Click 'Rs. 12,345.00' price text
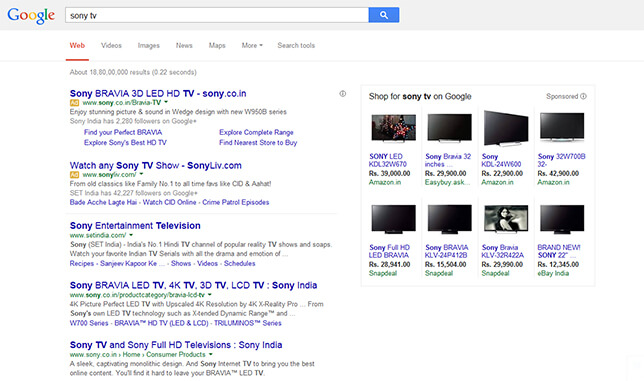 pyautogui.click(x=558, y=264)
